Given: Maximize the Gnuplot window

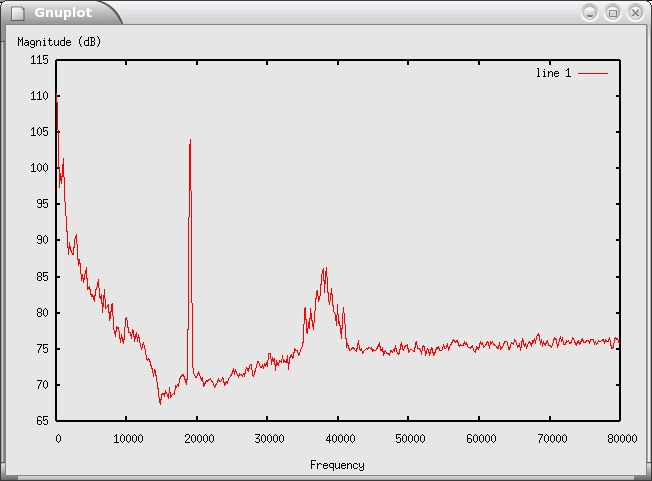Looking at the screenshot, I should [613, 12].
